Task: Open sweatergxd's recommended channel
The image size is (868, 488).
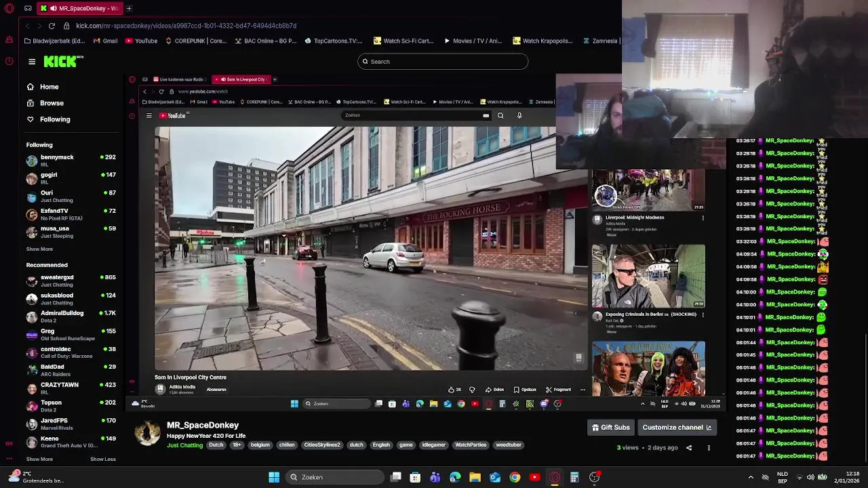Action: (71, 281)
